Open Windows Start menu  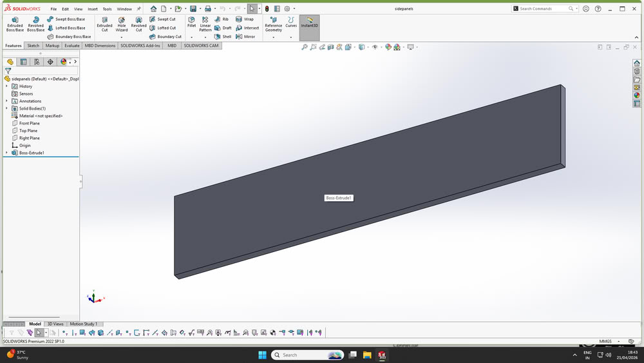point(262,355)
